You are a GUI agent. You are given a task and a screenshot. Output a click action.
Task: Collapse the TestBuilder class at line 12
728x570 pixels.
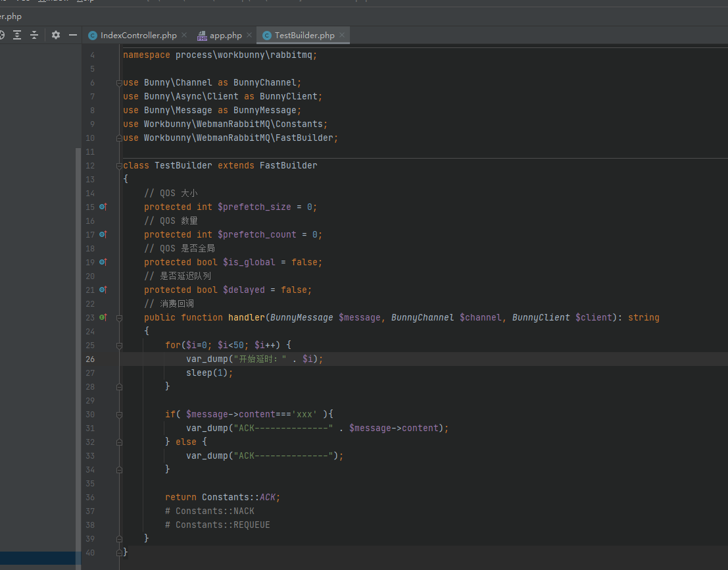click(119, 166)
